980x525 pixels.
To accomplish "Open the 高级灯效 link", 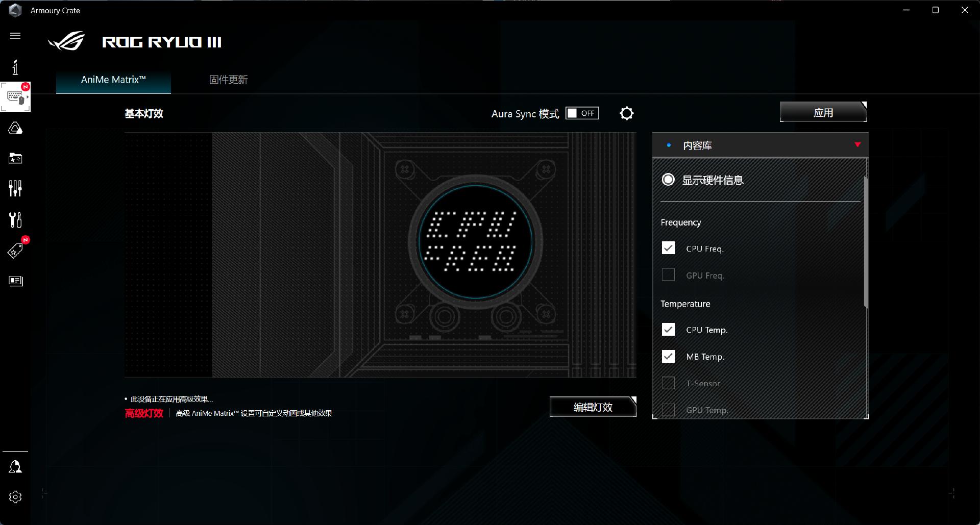I will pyautogui.click(x=144, y=413).
